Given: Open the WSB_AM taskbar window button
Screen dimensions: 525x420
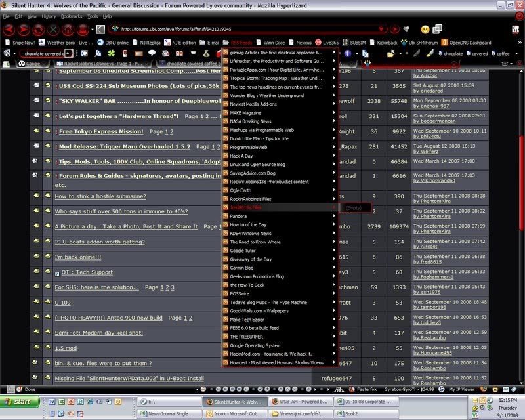Looking at the screenshot, I should coord(301,402).
